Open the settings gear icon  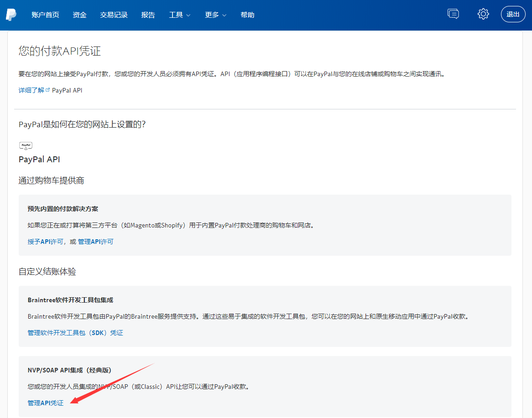tap(483, 14)
